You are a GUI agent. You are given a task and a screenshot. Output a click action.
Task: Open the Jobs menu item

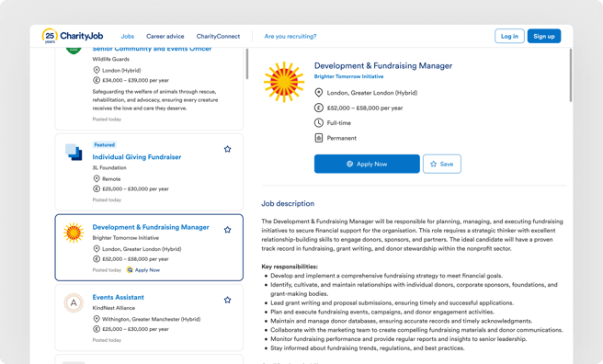tap(127, 36)
